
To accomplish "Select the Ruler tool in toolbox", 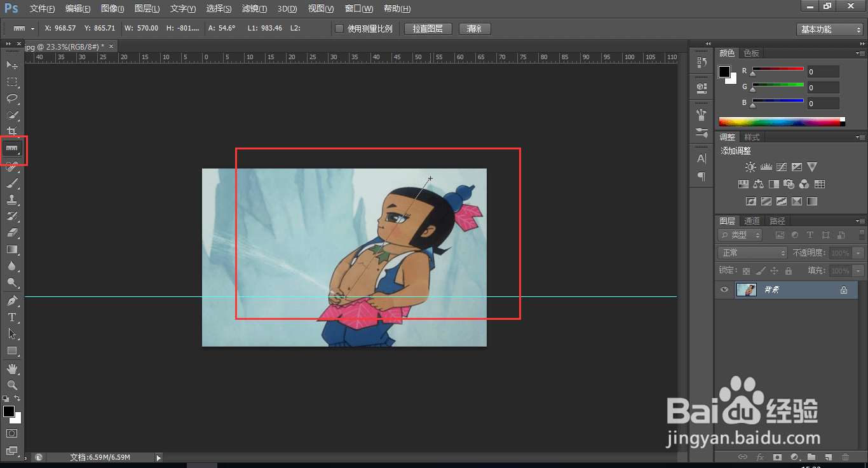I will [x=12, y=149].
